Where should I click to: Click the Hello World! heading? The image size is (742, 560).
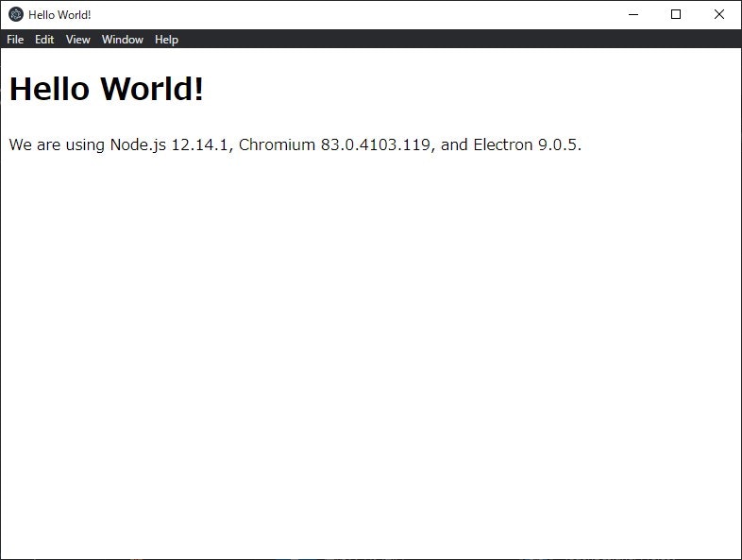click(107, 89)
